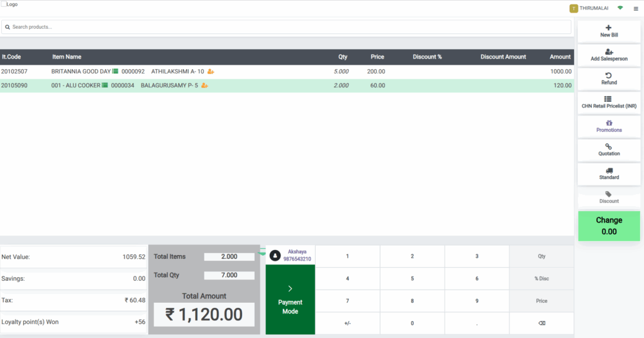Start a New Bill
This screenshot has width=644, height=338.
click(x=609, y=31)
